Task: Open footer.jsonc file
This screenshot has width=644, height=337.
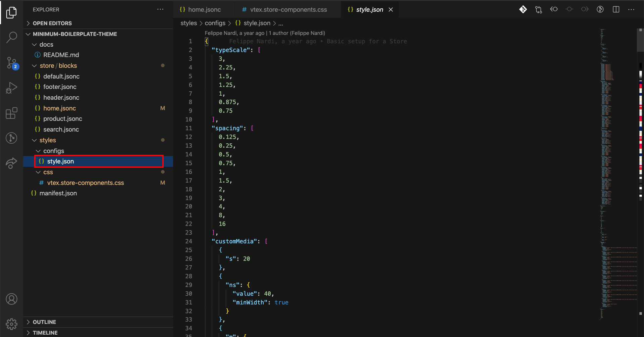Action: click(98, 87)
